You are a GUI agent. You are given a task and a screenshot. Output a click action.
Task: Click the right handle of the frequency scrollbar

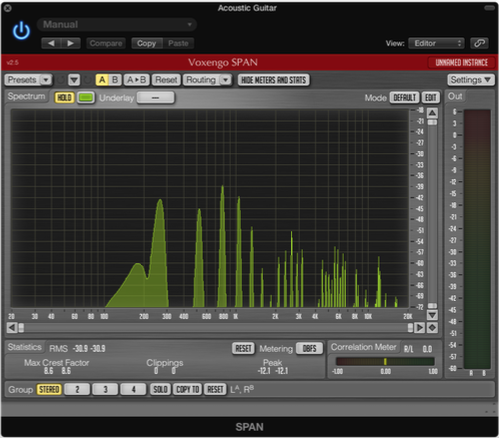click(x=410, y=328)
